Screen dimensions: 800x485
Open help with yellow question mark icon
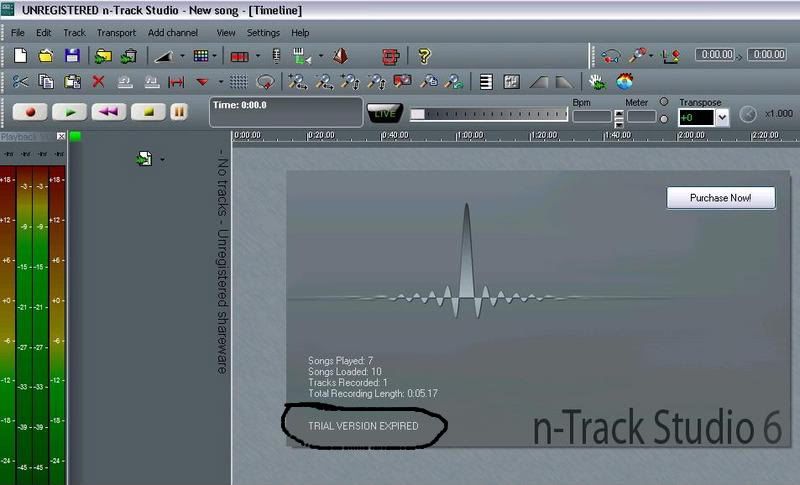[x=424, y=56]
